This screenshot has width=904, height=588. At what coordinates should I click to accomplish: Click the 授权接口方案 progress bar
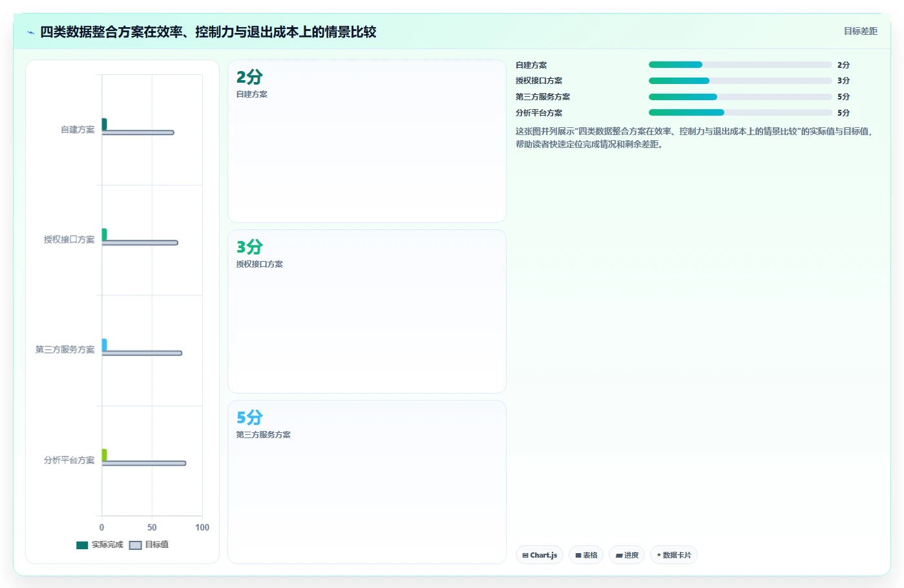[741, 81]
